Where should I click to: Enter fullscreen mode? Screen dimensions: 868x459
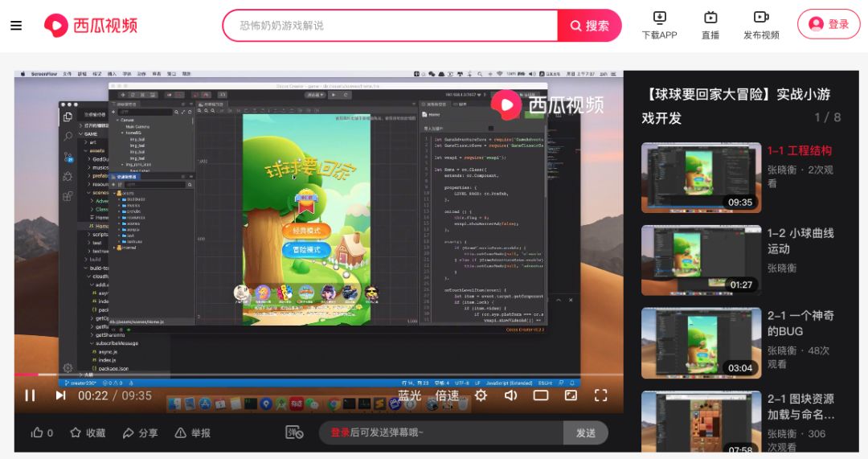(x=600, y=395)
